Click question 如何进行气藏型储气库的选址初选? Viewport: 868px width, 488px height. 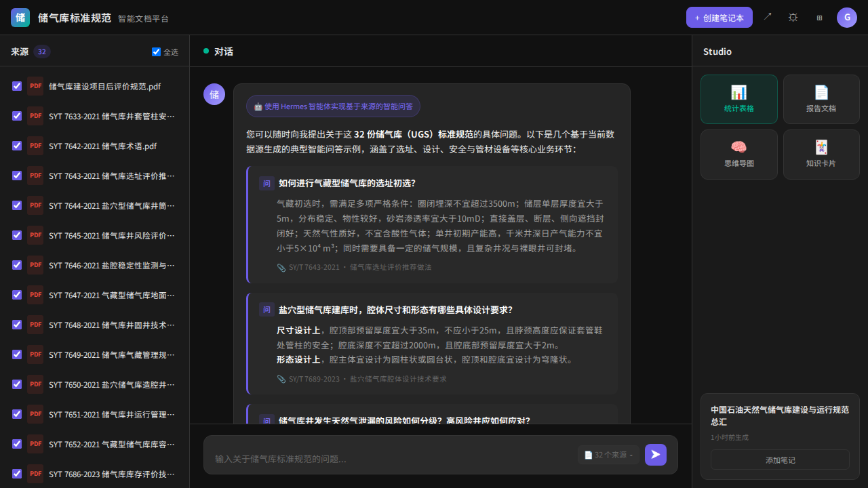pos(347,183)
